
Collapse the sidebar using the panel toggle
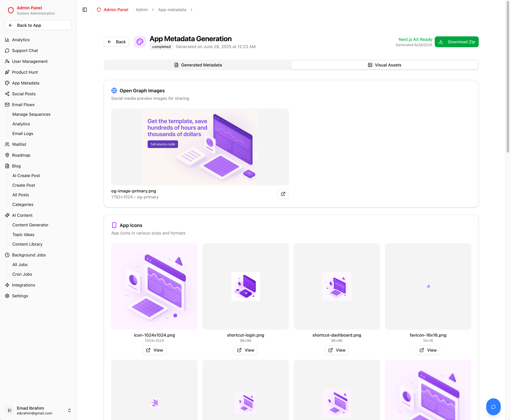85,10
